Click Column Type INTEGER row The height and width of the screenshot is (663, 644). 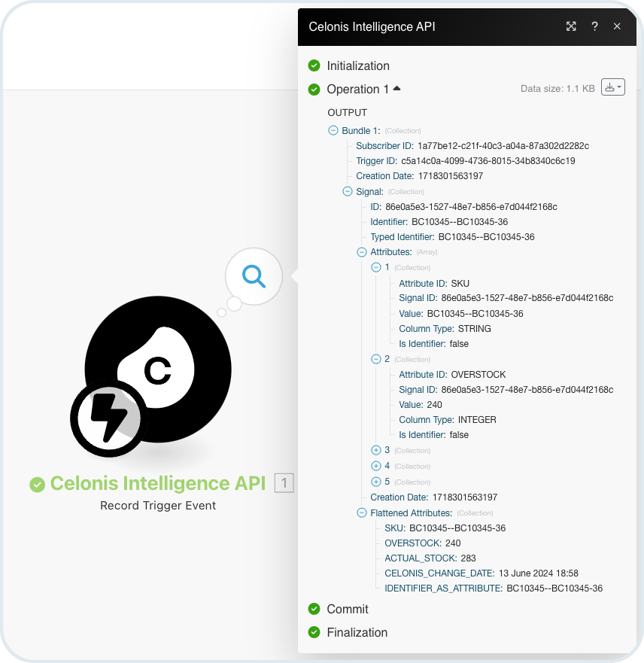click(448, 420)
